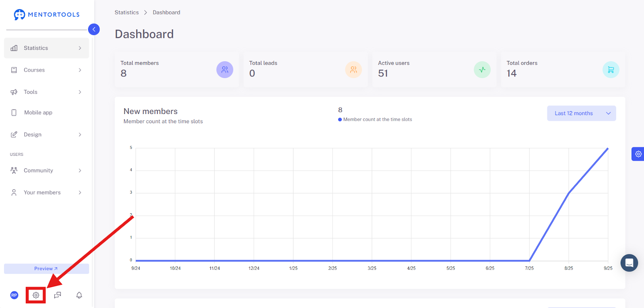Toggle the Member count legend item
This screenshot has width=644, height=308.
coord(375,120)
